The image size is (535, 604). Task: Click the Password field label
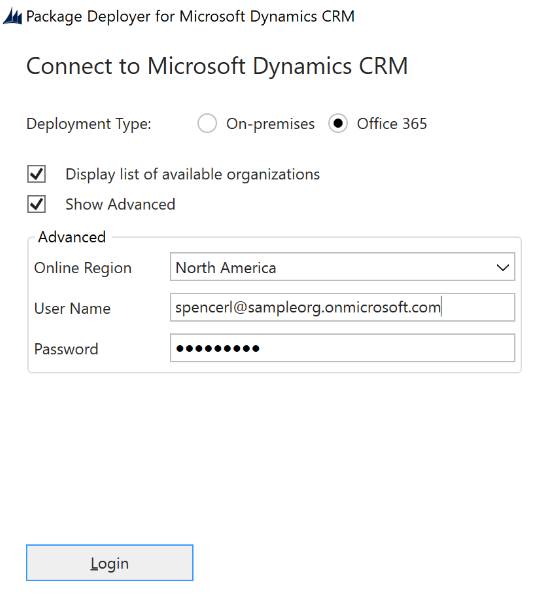[66, 349]
